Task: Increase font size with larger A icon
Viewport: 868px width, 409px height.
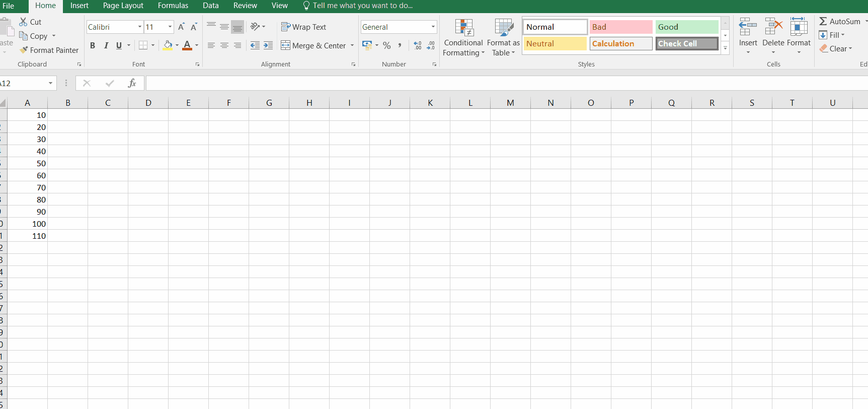Action: [x=182, y=27]
